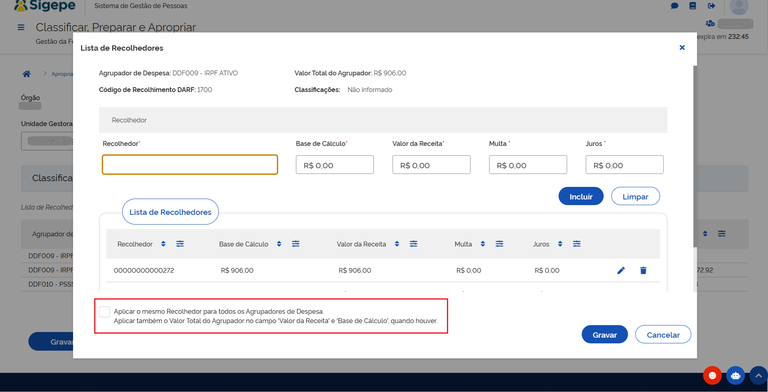
Task: Click Multa cell R$ 0,00
Action: (x=469, y=270)
